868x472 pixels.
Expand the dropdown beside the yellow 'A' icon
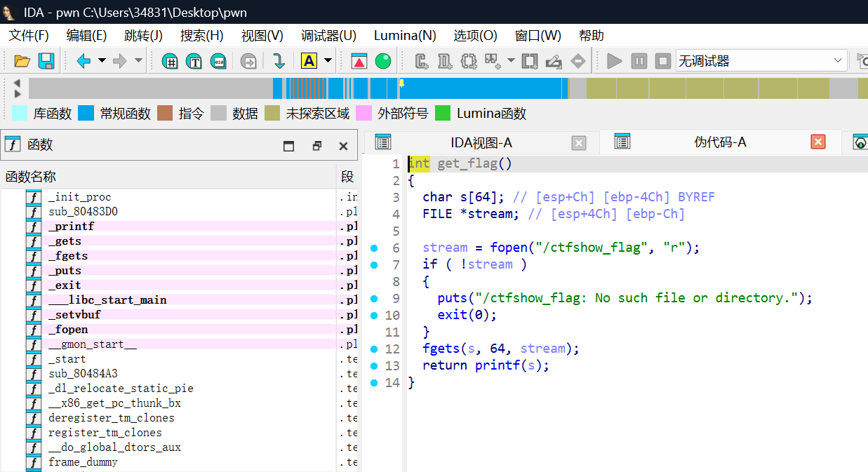(x=328, y=61)
